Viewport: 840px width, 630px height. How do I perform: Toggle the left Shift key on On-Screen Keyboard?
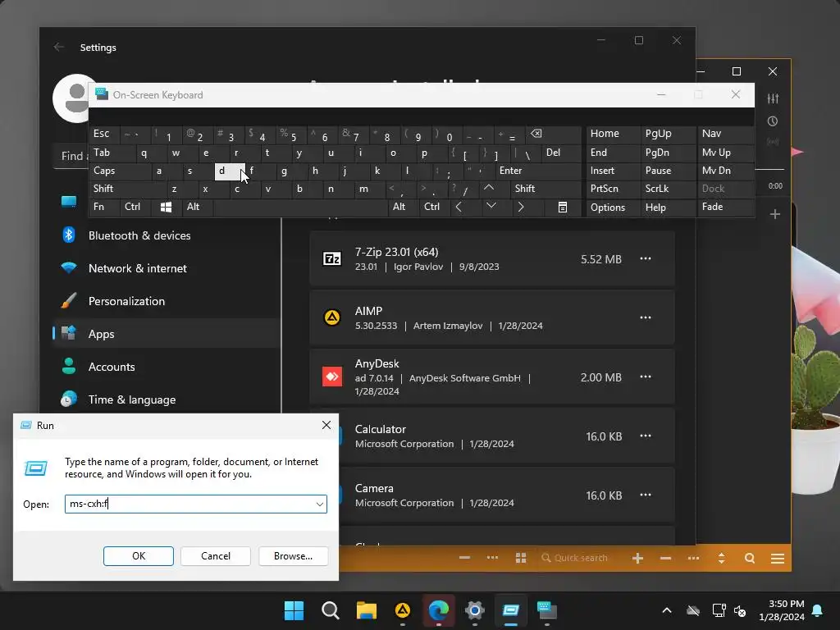(127, 189)
